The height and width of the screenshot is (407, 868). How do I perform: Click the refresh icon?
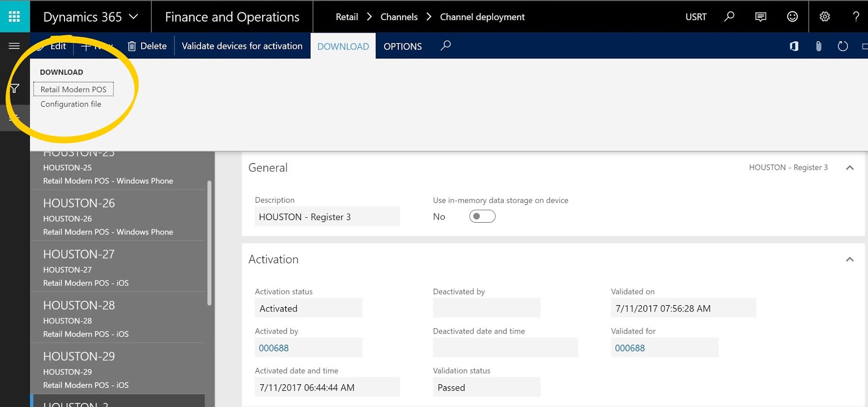click(843, 46)
